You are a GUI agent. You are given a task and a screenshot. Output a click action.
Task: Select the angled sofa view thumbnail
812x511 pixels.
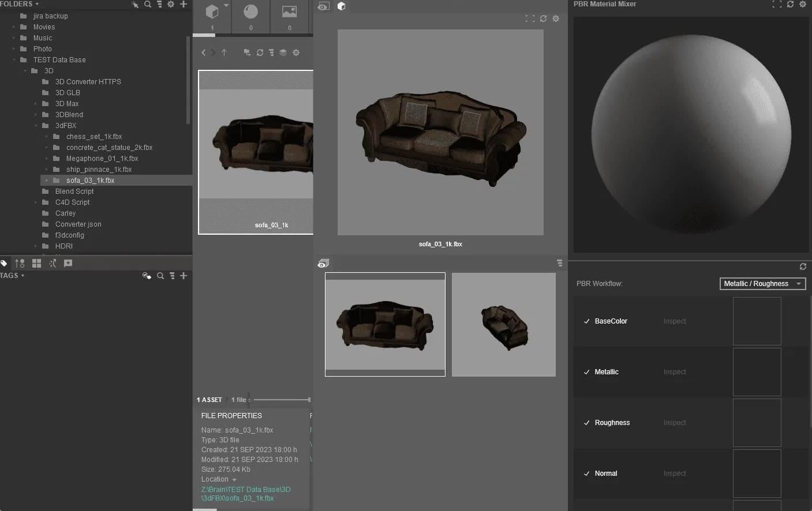tap(503, 325)
